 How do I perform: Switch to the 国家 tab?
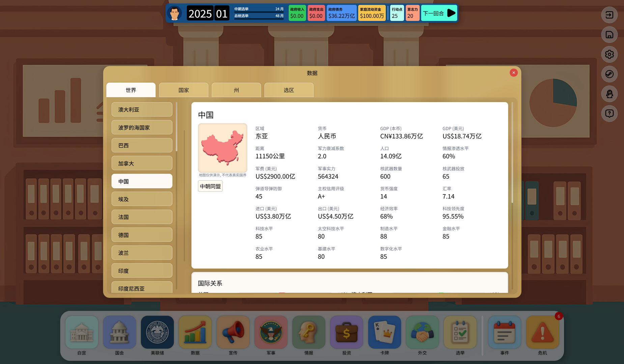click(183, 90)
